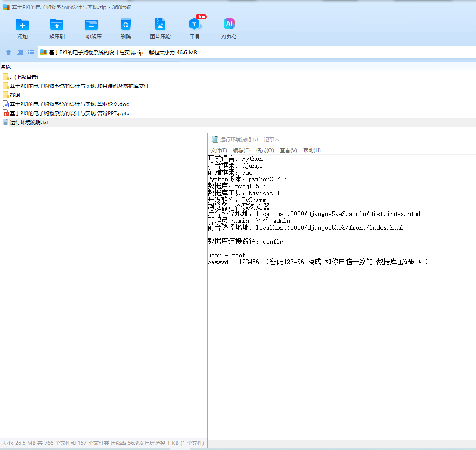Click the 数据库: mysql 5.7 line
Screen dimensions: 476x450
point(237,186)
